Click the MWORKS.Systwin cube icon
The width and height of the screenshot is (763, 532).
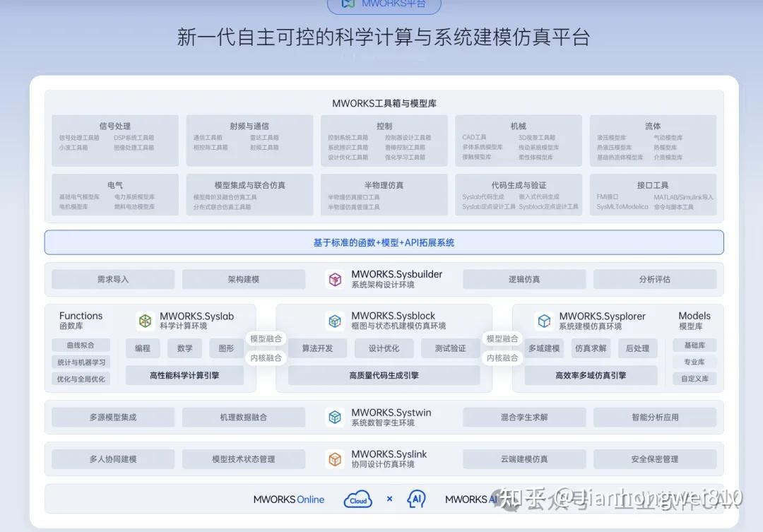click(335, 417)
